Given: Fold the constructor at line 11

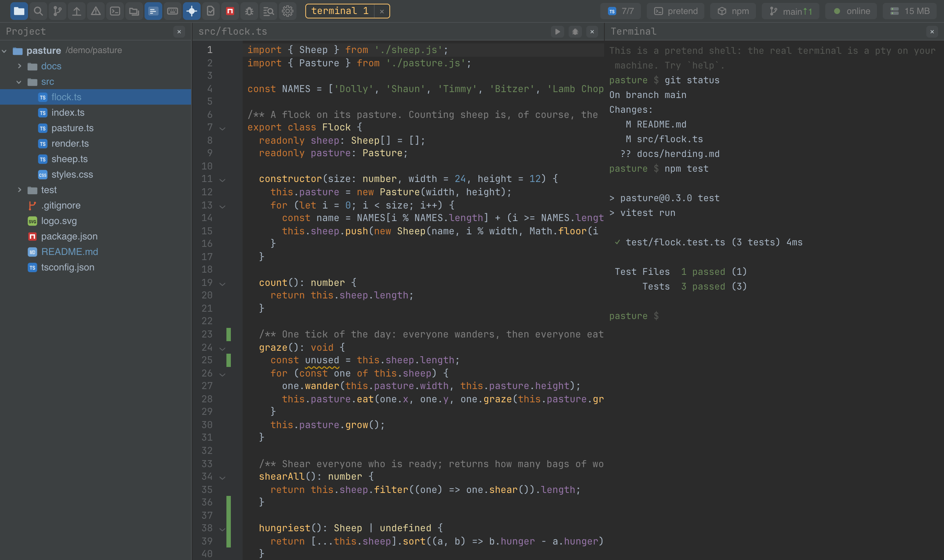Looking at the screenshot, I should [222, 180].
